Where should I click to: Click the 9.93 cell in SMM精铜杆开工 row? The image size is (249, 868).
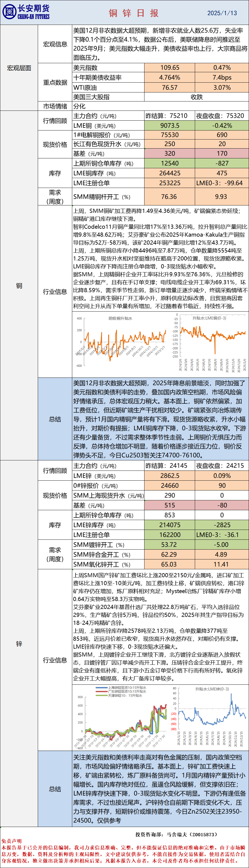point(222,197)
